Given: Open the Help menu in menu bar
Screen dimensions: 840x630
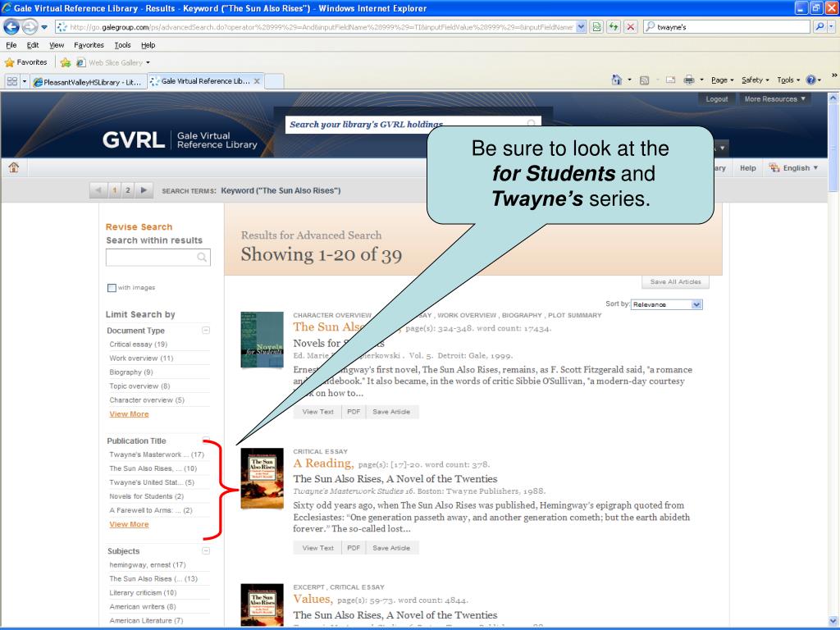Looking at the screenshot, I should [148, 45].
